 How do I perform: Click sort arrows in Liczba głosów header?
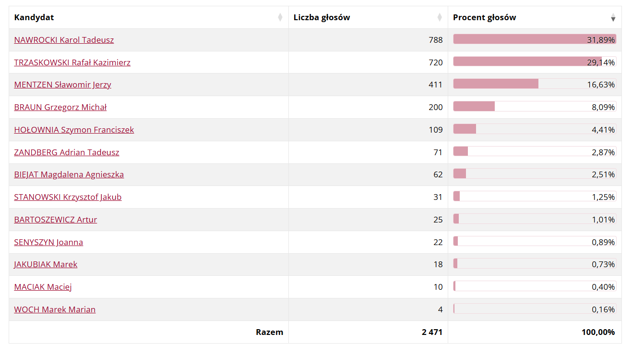click(x=440, y=18)
